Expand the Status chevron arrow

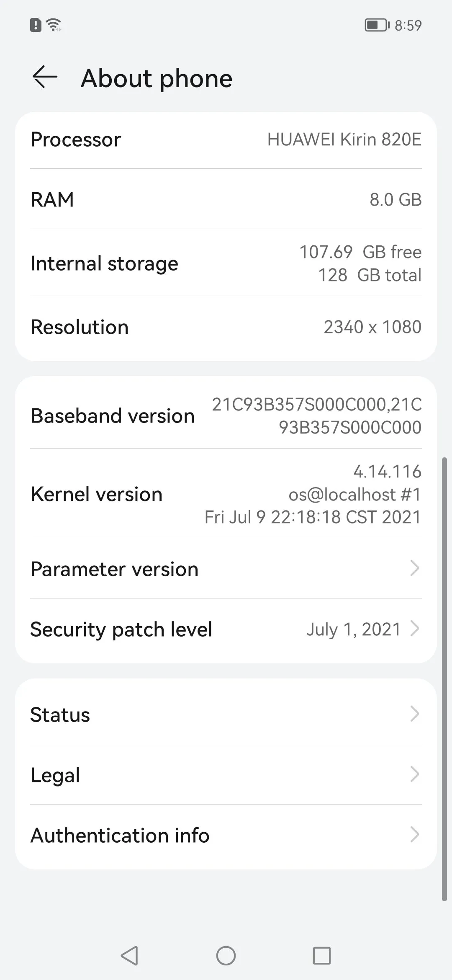coord(414,714)
